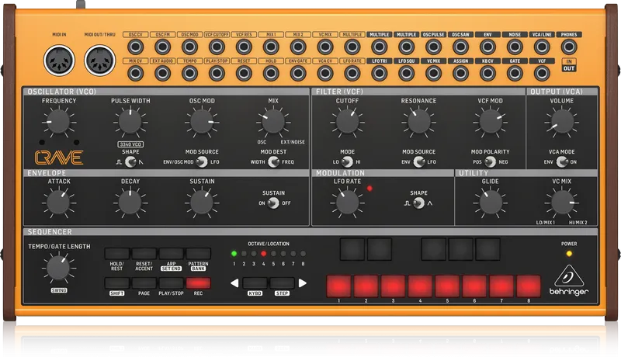Image resolution: width=621 pixels, height=364 pixels.
Task: Arm the red REC button
Action: (x=199, y=283)
